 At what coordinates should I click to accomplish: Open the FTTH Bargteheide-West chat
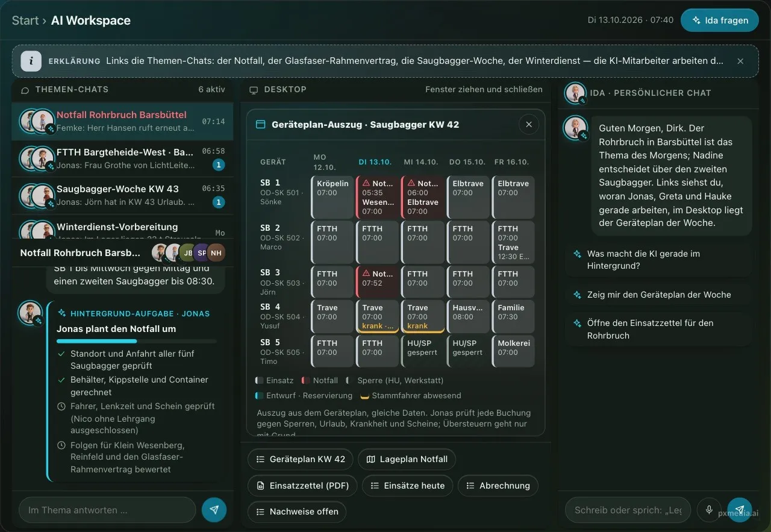122,158
